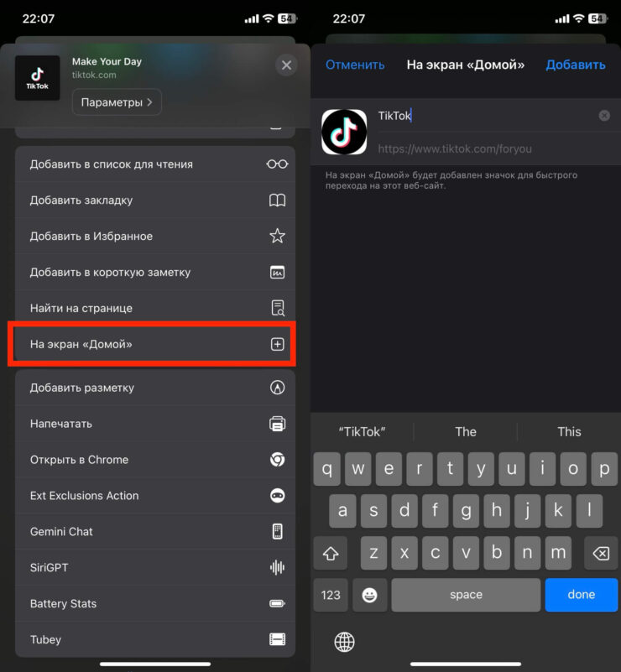
Task: Tap the Chrome icon in share menu
Action: pyautogui.click(x=277, y=460)
